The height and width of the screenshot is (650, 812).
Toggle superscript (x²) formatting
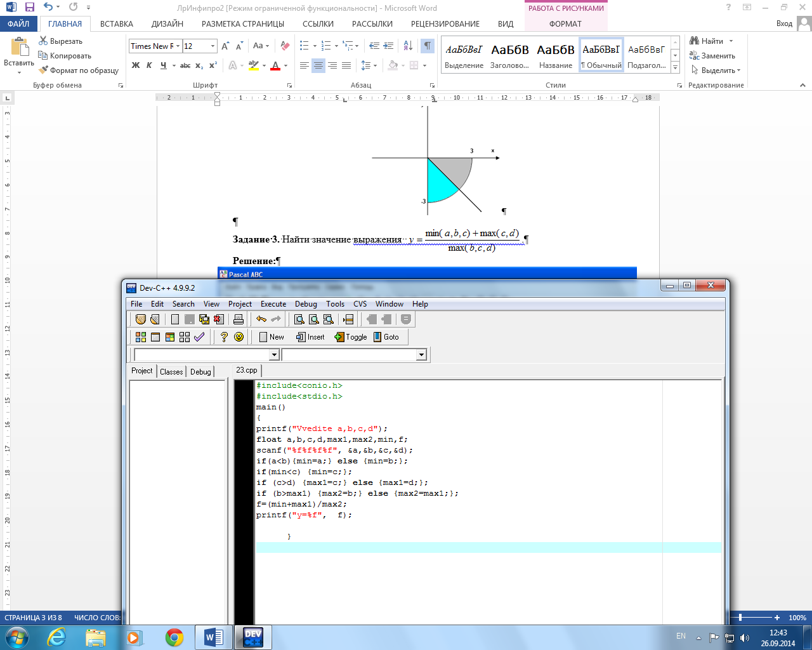[x=213, y=65]
